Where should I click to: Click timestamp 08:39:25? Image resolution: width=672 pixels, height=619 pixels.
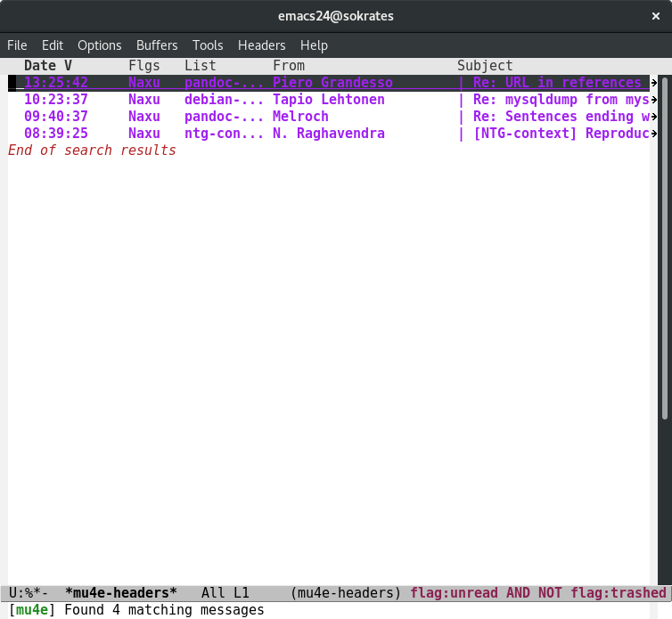(56, 134)
